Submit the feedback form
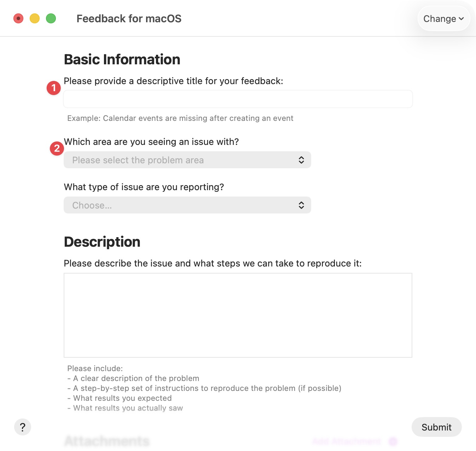 click(x=436, y=427)
